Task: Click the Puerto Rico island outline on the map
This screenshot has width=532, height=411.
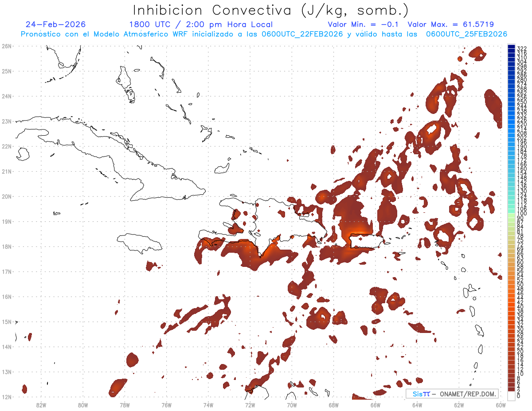Action: pyautogui.click(x=366, y=241)
